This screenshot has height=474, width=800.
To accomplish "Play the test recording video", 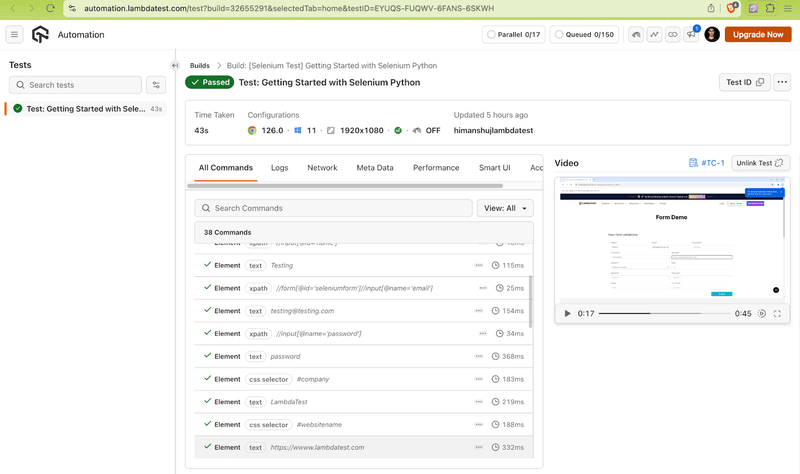I will pos(568,314).
